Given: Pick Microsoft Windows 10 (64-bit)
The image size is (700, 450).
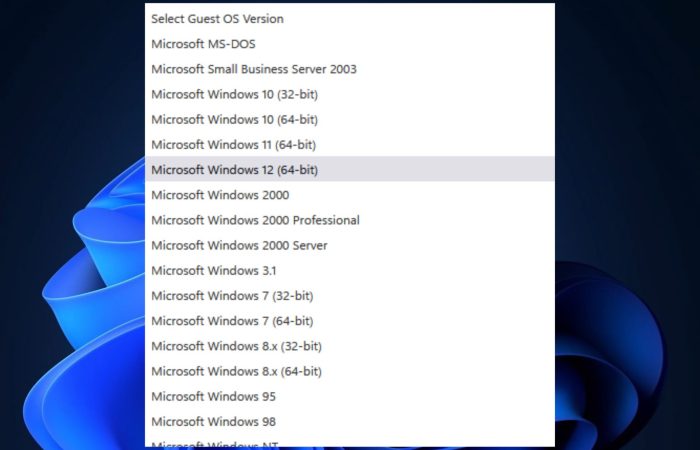Looking at the screenshot, I should tap(350, 120).
